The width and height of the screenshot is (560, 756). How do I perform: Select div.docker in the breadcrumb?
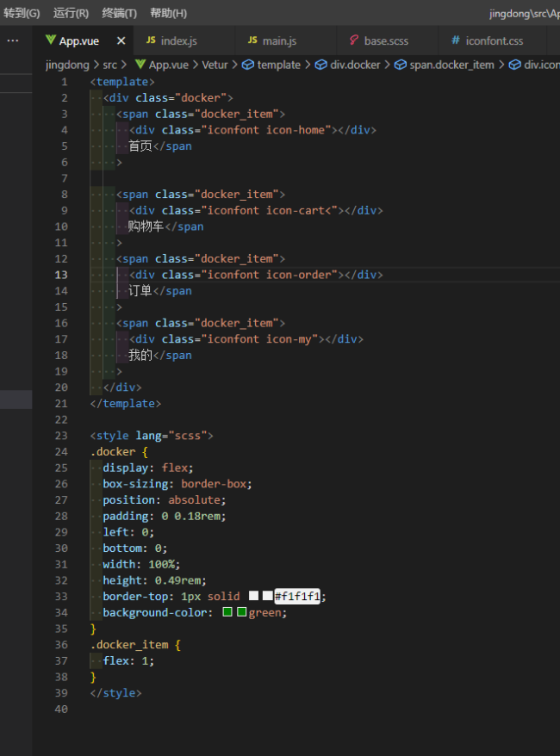pyautogui.click(x=355, y=65)
